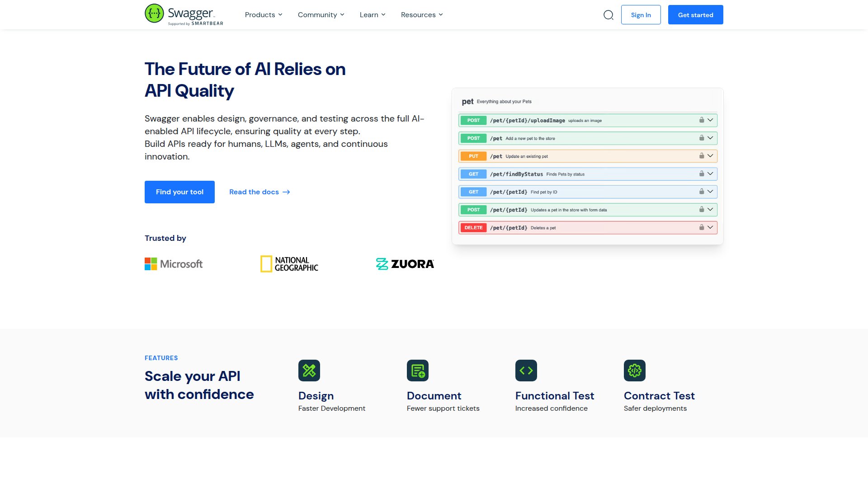This screenshot has width=868, height=488.
Task: Expand the Add a new pet endpoint chevron
Action: click(x=710, y=138)
